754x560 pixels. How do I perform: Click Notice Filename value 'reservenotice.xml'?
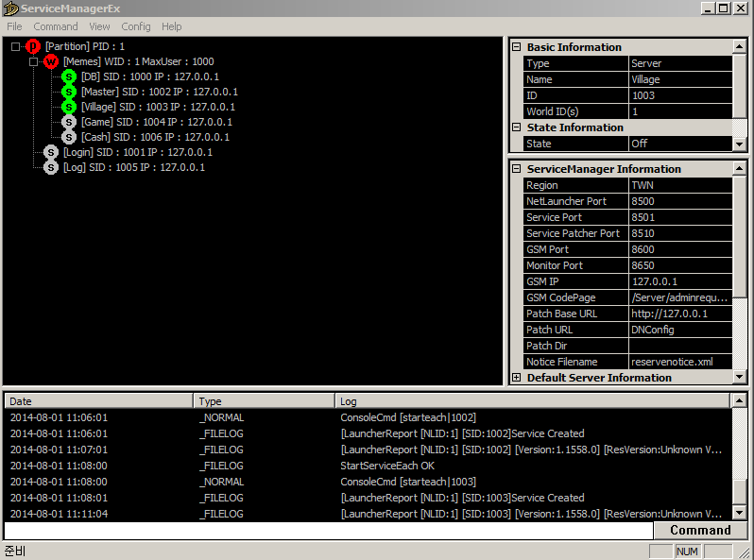(x=680, y=362)
